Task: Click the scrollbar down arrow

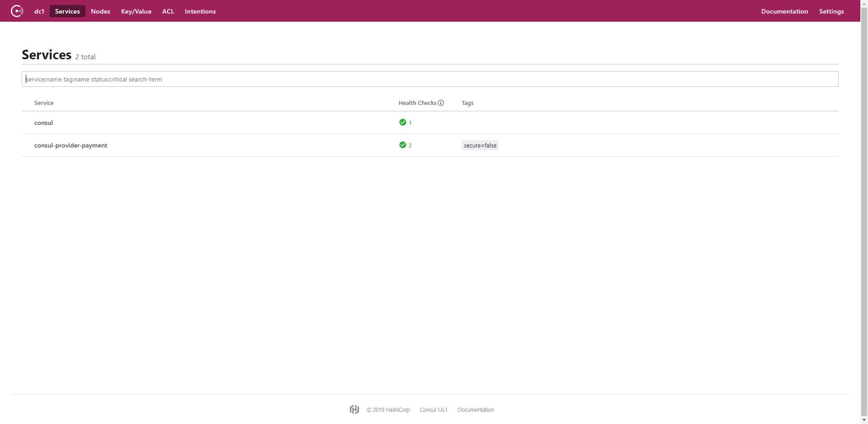Action: (x=864, y=420)
